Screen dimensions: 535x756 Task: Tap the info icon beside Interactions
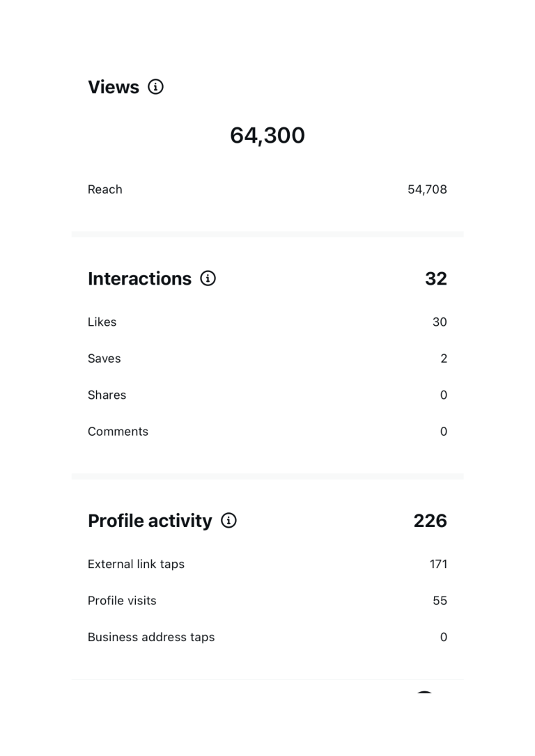(x=208, y=278)
